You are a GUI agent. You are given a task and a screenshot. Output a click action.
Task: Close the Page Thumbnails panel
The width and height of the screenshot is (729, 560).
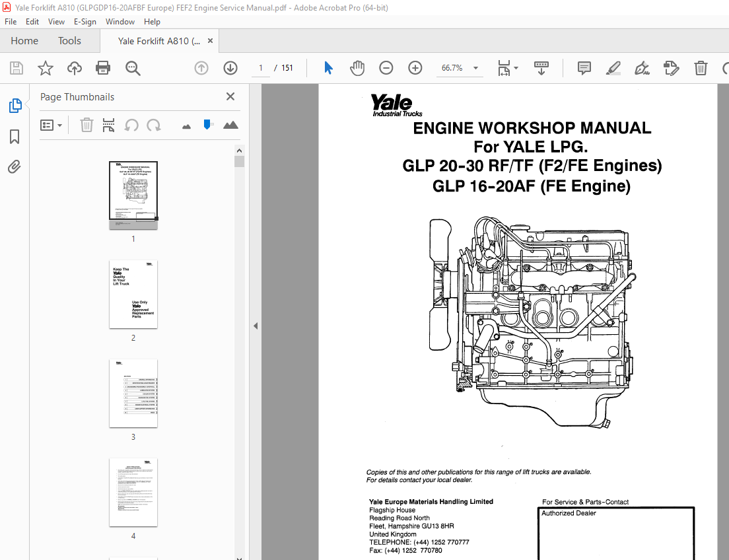coord(230,96)
